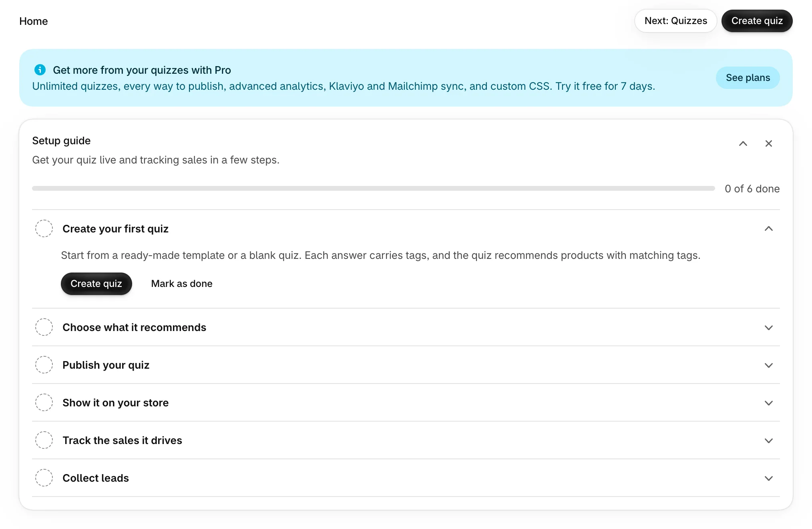This screenshot has width=812, height=529.
Task: Click the Setup guide heading
Action: pyautogui.click(x=61, y=141)
